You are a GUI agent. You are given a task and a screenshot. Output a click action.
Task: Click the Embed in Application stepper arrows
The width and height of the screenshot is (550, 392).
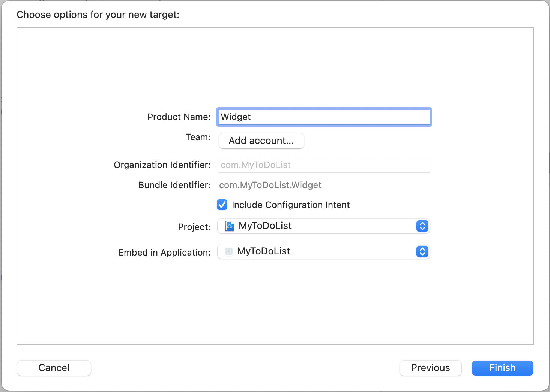coord(422,251)
